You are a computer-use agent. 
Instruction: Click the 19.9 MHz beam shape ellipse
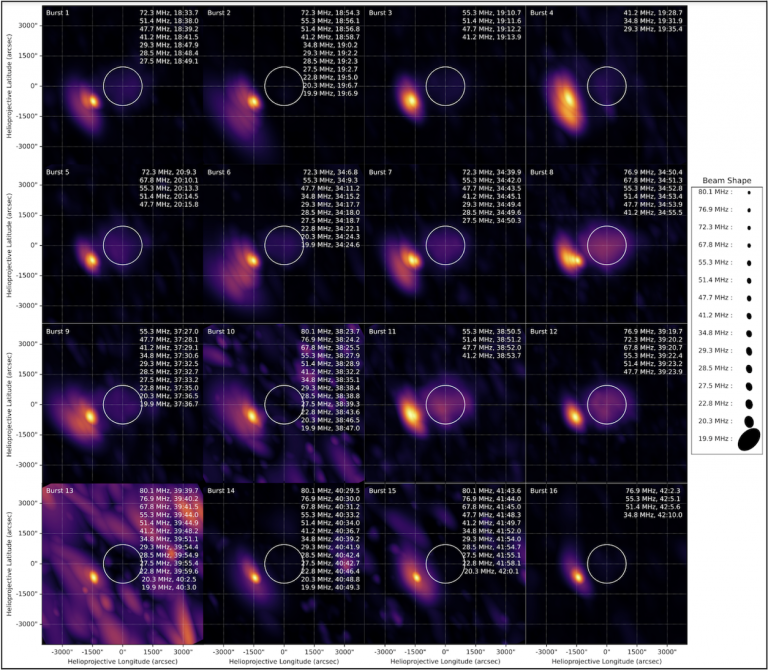(x=749, y=439)
